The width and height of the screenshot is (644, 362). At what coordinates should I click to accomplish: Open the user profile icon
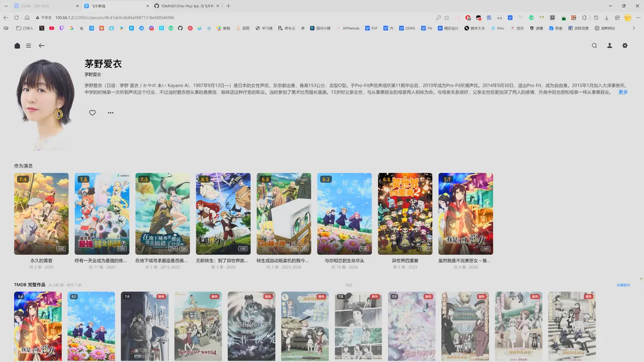click(610, 45)
